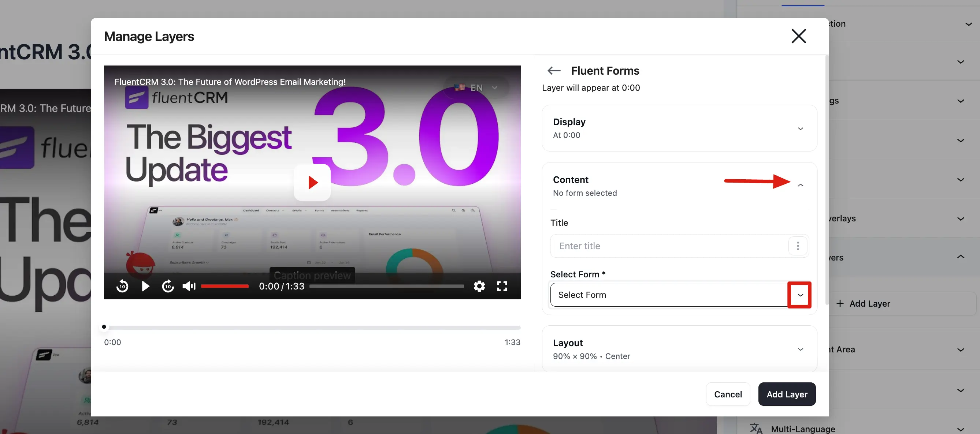Click the dialog's vertical scrollbar
Image resolution: width=980 pixels, height=434 pixels.
[x=827, y=179]
